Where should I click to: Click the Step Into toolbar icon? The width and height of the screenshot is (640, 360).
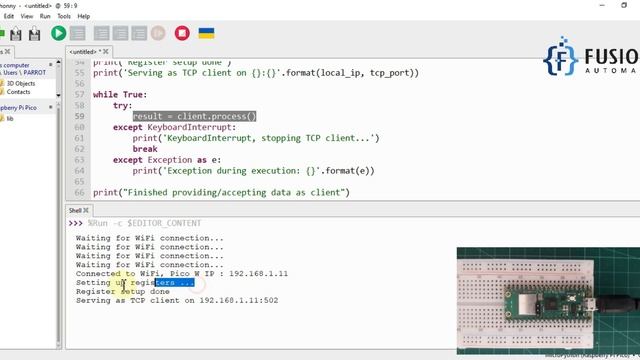[120, 33]
